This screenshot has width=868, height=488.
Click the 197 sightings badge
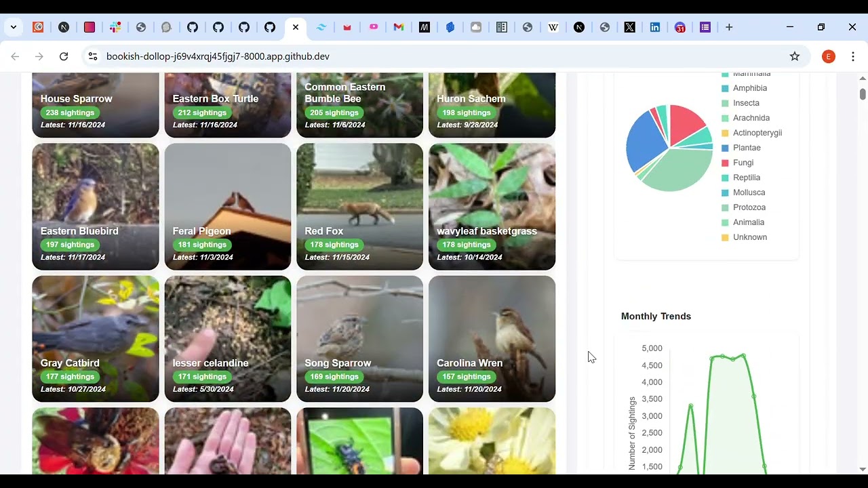coord(70,245)
